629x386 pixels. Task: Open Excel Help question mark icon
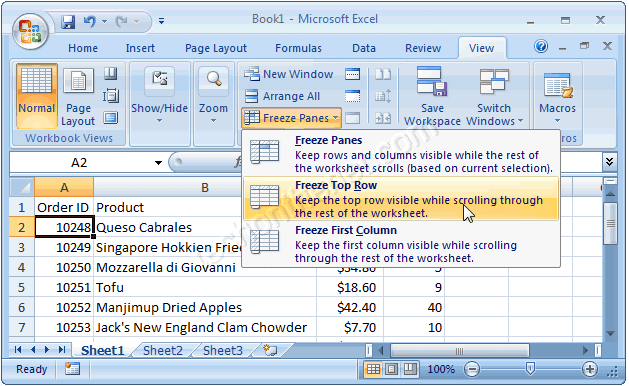(x=541, y=47)
